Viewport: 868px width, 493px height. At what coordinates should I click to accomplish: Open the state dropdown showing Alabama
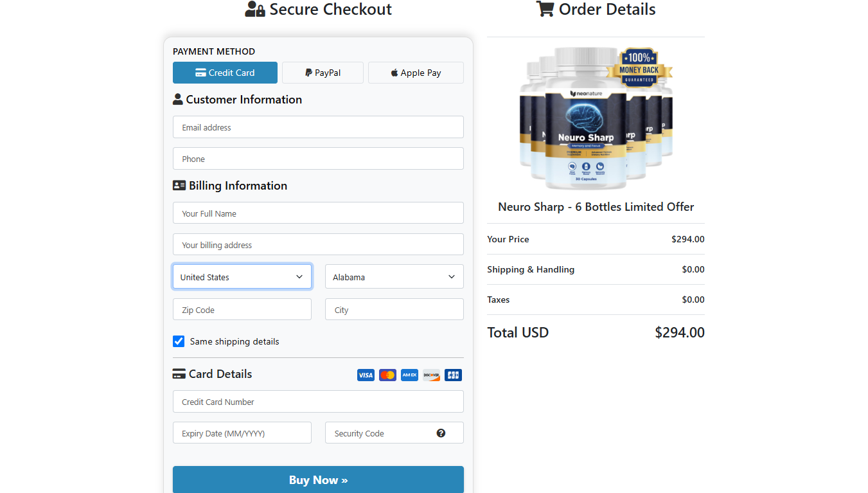coord(394,276)
